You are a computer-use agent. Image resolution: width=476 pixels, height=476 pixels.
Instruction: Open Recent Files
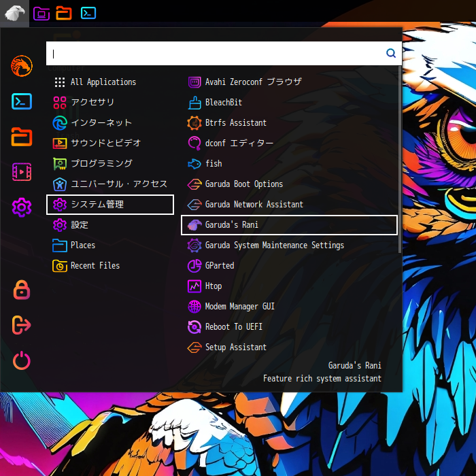95,265
